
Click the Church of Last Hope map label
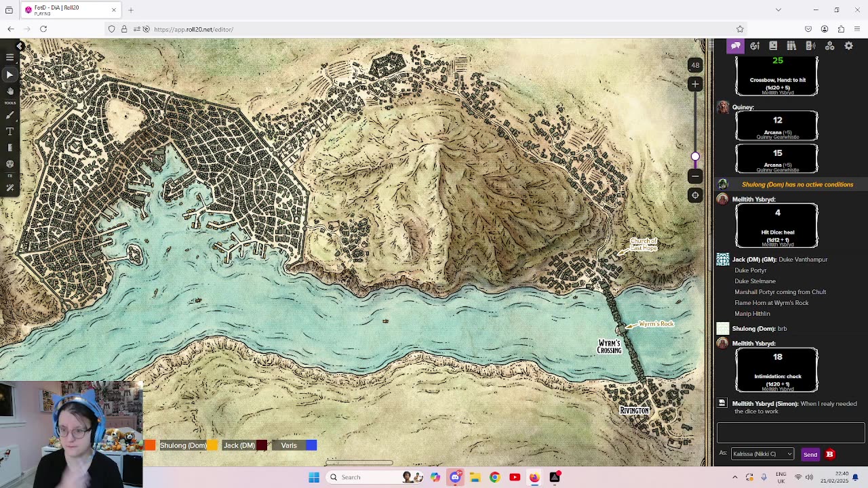point(644,244)
